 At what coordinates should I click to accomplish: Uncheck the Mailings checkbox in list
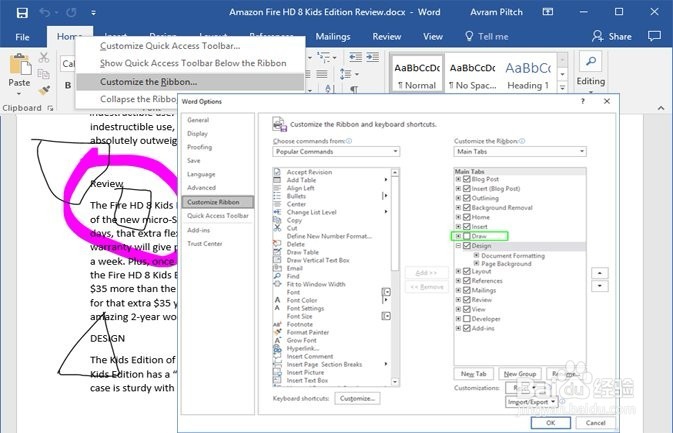tap(467, 290)
